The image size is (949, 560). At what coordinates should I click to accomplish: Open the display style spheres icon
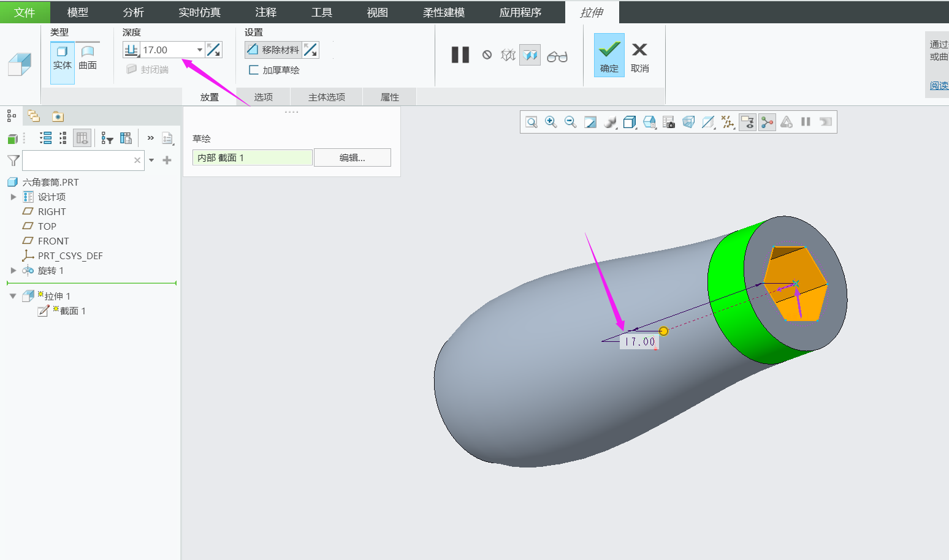click(610, 122)
